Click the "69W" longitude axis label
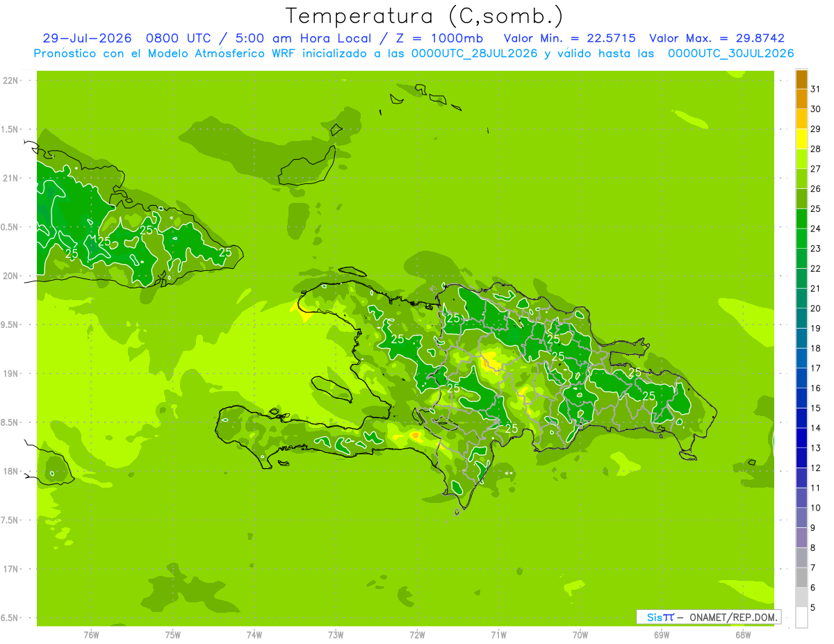 click(662, 634)
